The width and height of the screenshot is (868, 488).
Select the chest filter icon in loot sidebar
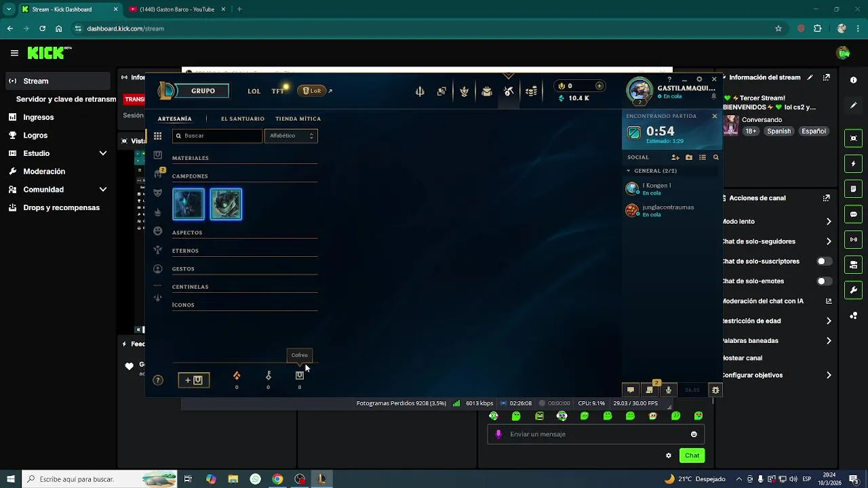pyautogui.click(x=158, y=155)
